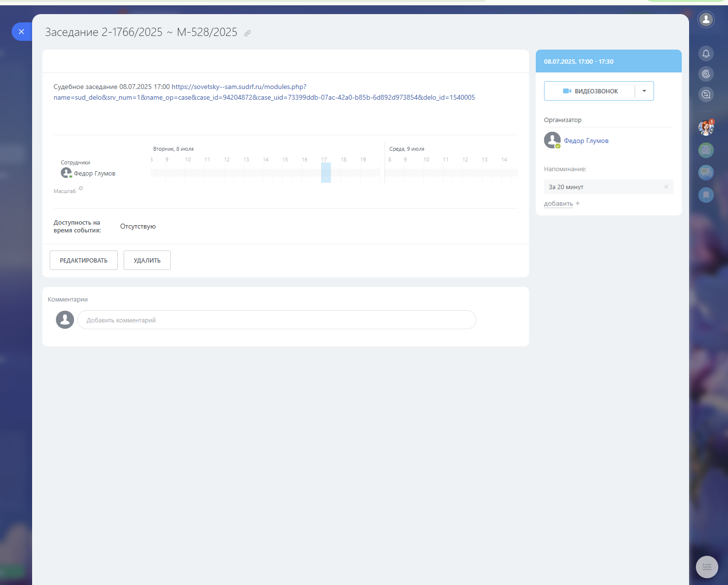Open the Масштаб gear settings
This screenshot has width=728, height=585.
coord(81,189)
